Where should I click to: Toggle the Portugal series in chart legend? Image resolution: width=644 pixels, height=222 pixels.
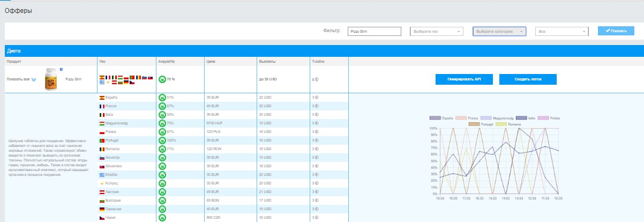[481, 123]
